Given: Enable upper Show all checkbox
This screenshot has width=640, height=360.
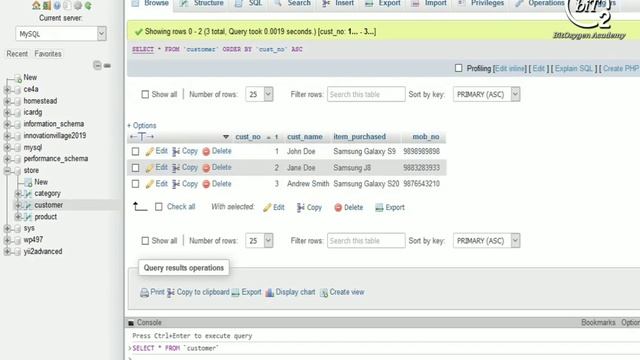Looking at the screenshot, I should 145,94.
